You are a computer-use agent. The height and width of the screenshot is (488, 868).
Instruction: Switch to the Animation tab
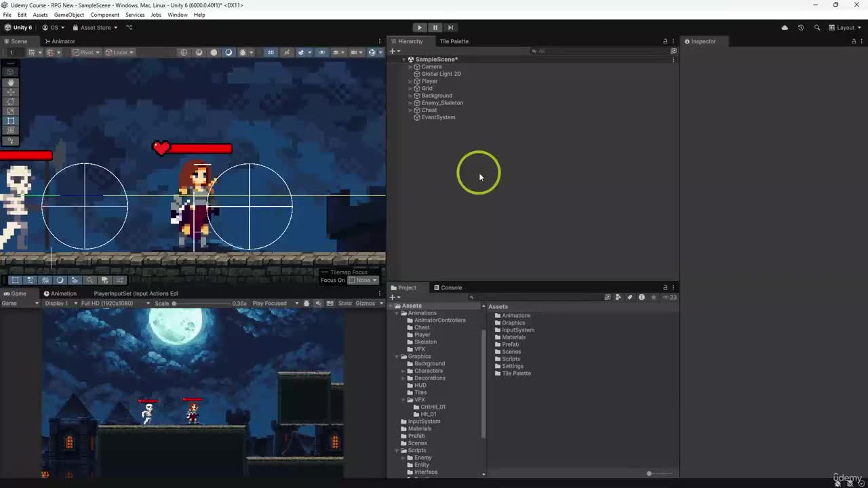click(60, 293)
